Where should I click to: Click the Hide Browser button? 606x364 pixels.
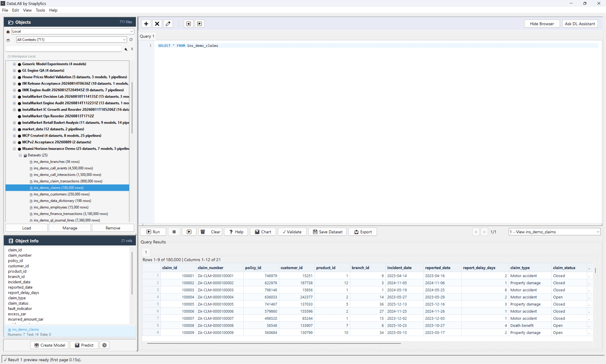(x=542, y=24)
